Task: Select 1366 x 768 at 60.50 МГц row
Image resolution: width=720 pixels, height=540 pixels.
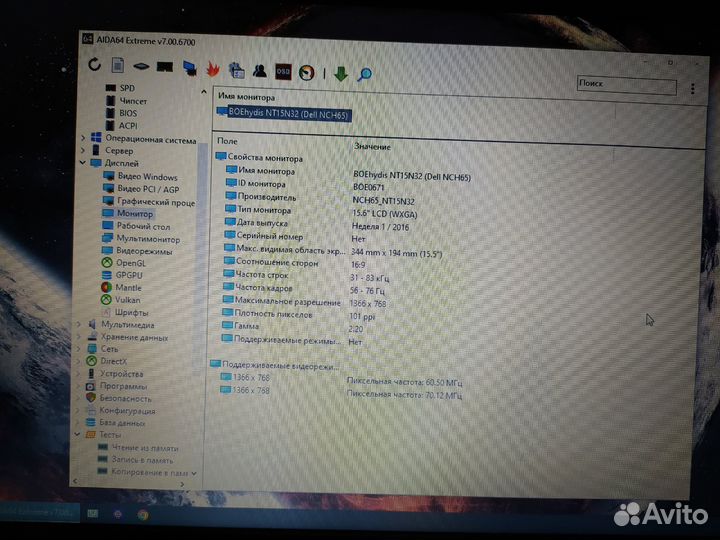Action: [341, 380]
